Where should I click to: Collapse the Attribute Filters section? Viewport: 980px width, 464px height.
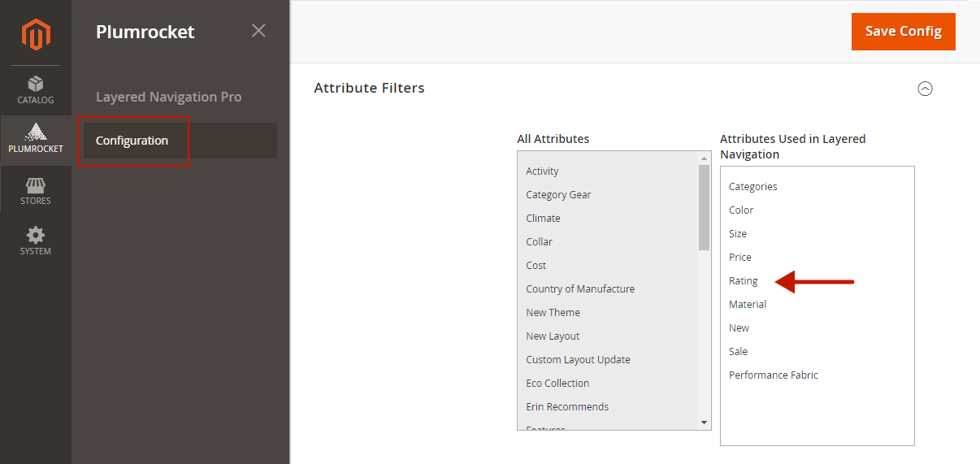coord(925,89)
